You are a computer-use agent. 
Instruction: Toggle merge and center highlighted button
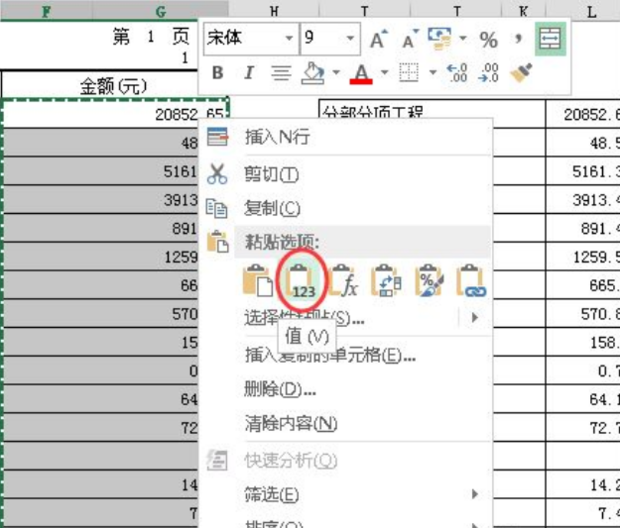[550, 39]
